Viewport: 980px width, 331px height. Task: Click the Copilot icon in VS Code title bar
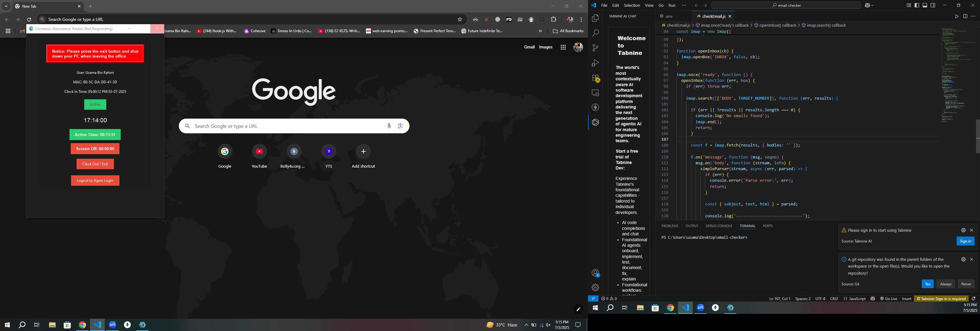pos(867,5)
